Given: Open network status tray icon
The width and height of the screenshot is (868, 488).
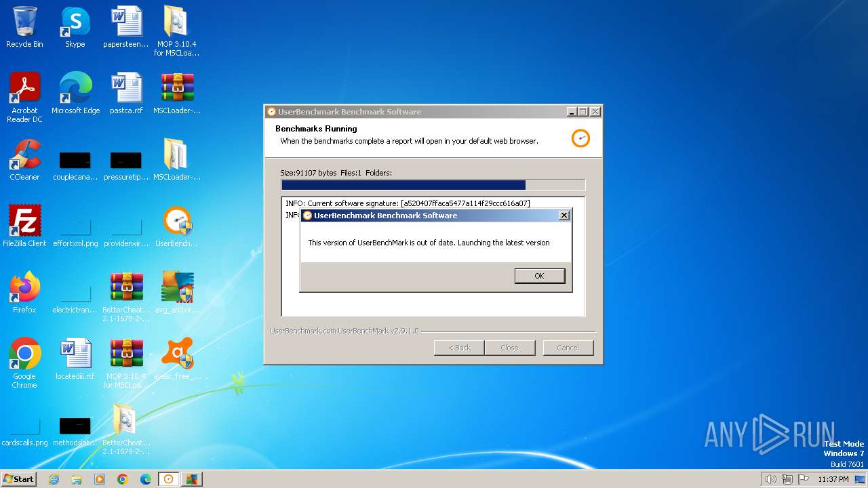Looking at the screenshot, I should (787, 479).
